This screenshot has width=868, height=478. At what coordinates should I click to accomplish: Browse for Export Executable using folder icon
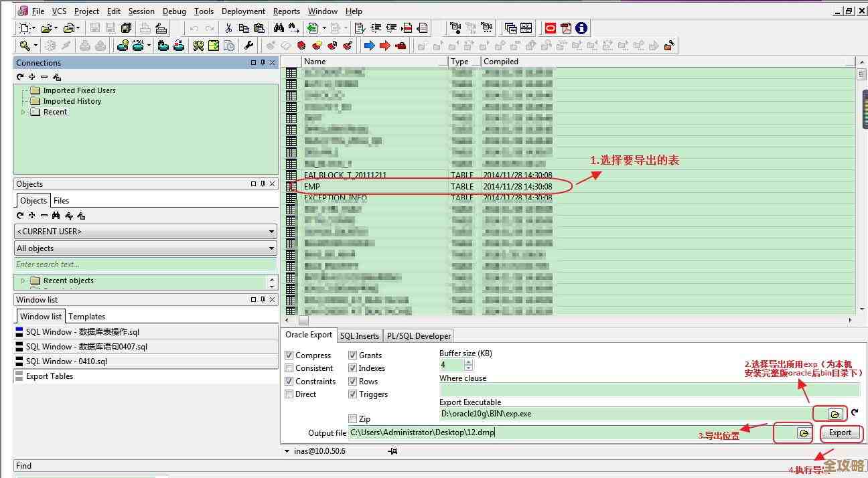835,414
